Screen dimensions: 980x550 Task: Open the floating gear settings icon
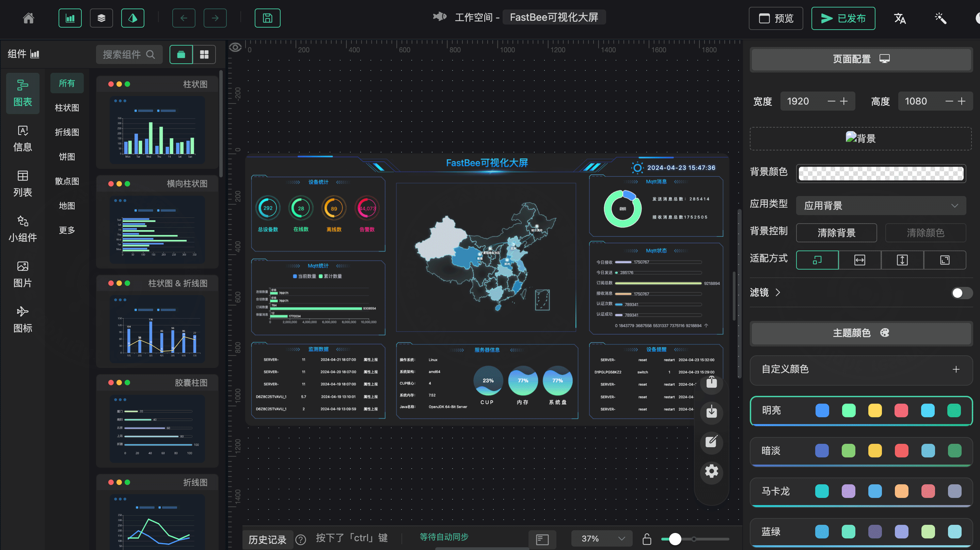click(x=711, y=472)
